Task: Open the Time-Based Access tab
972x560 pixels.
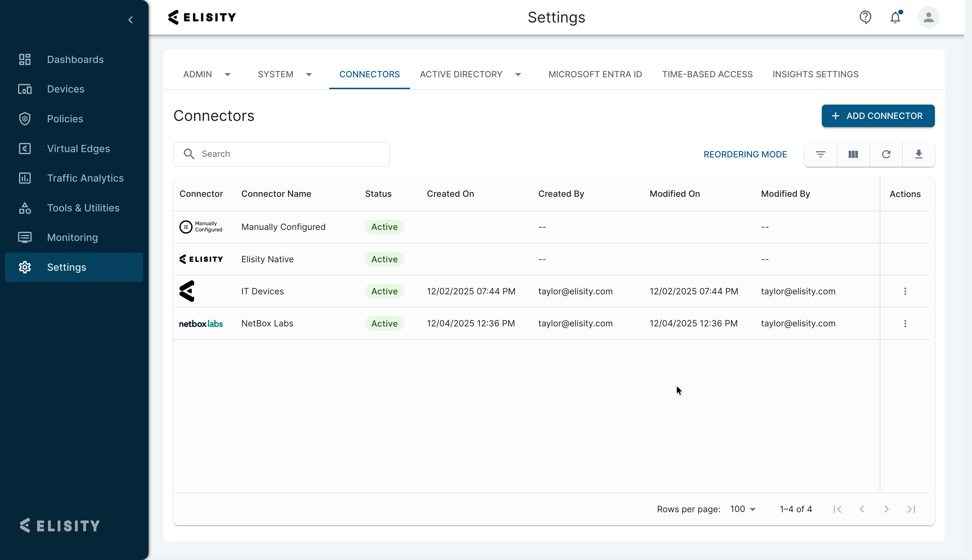Action: (707, 74)
